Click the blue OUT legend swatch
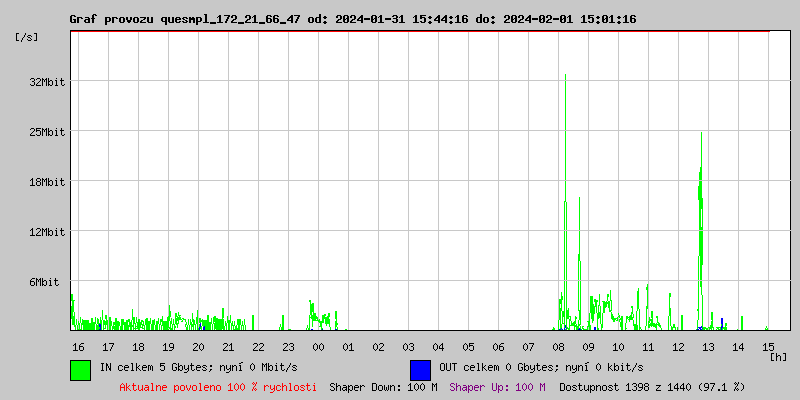This screenshot has width=800, height=400. [x=420, y=369]
